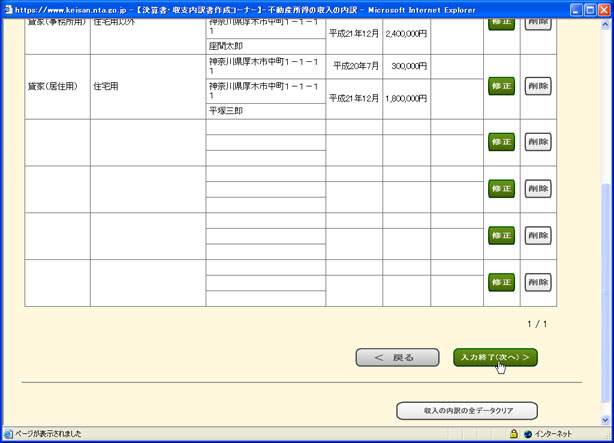Image resolution: width=614 pixels, height=443 pixels.
Task: Select 削除 on the third empty row
Action: pyautogui.click(x=538, y=235)
